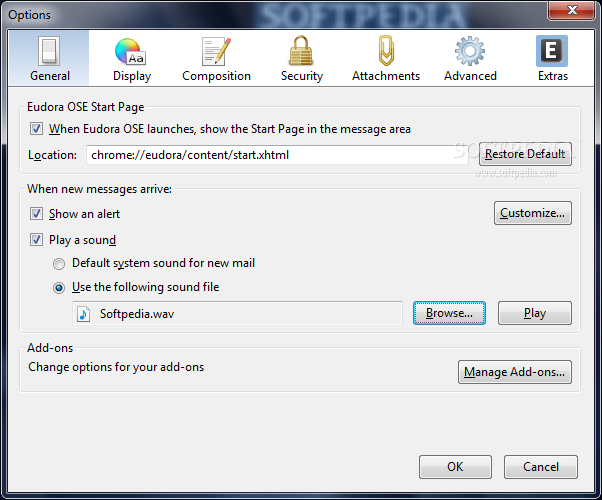Click the Softpedia.wav music note icon
The image size is (602, 500).
click(x=83, y=314)
